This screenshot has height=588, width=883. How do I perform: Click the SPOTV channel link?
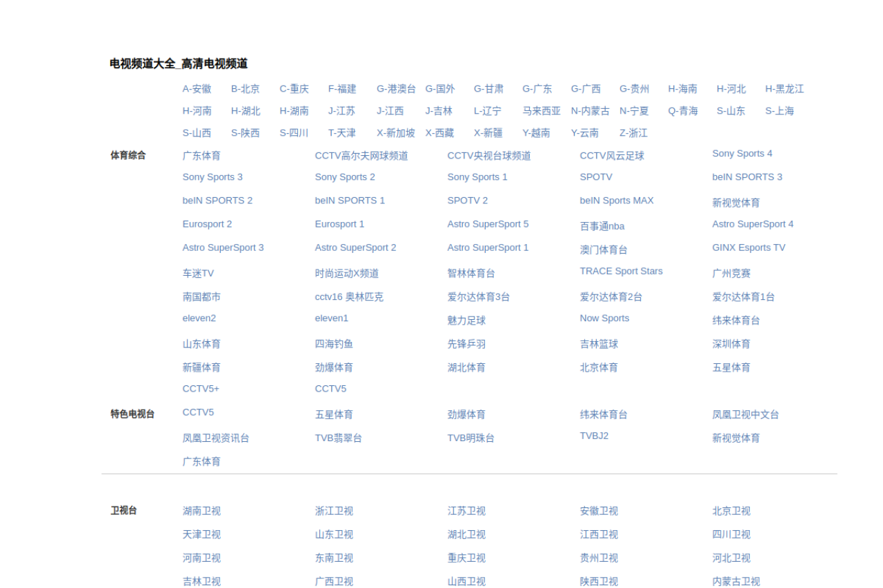596,177
